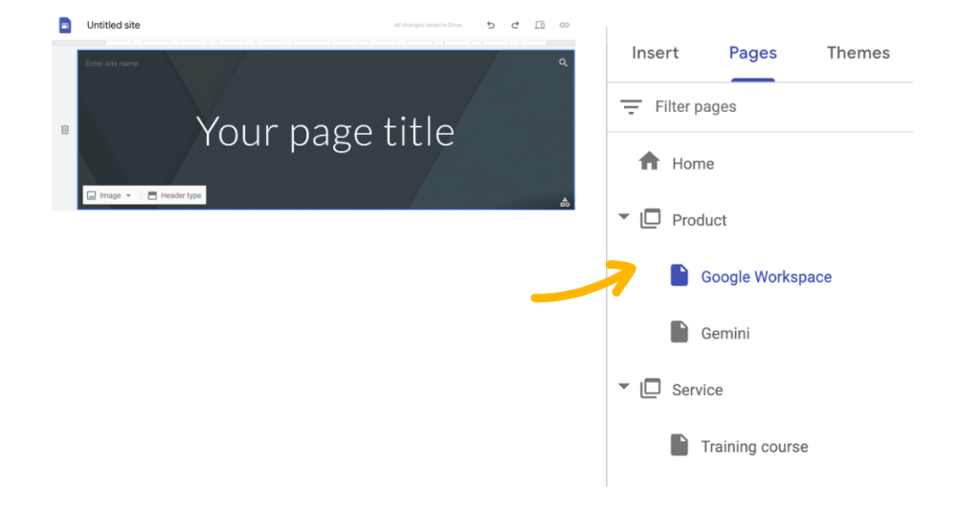Switch to the Themes tab
The width and height of the screenshot is (980, 513).
tap(858, 53)
